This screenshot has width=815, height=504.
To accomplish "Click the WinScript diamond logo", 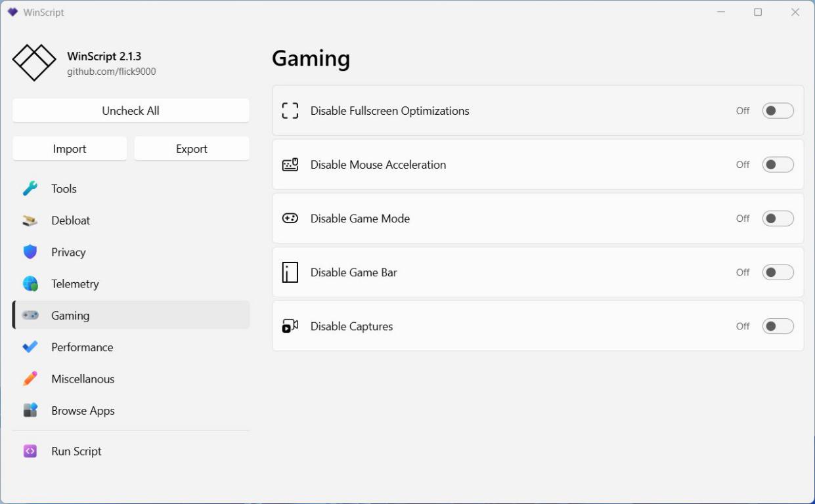I will tap(34, 63).
